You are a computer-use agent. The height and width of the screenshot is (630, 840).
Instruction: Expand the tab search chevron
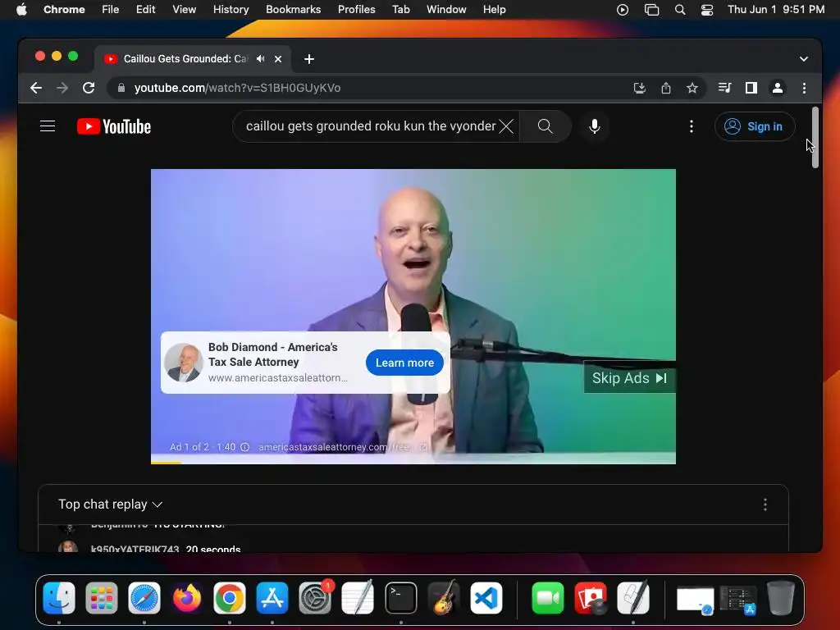point(804,59)
